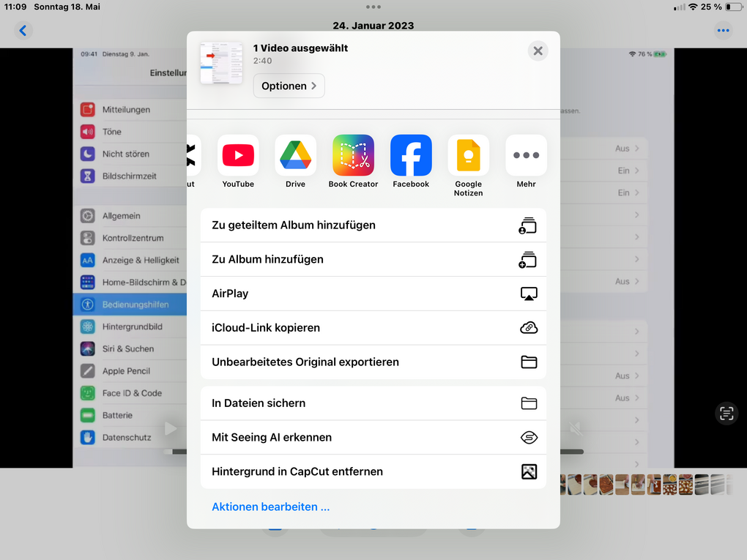Tap the Kontrollzentrum icon
The height and width of the screenshot is (560, 747).
click(88, 238)
